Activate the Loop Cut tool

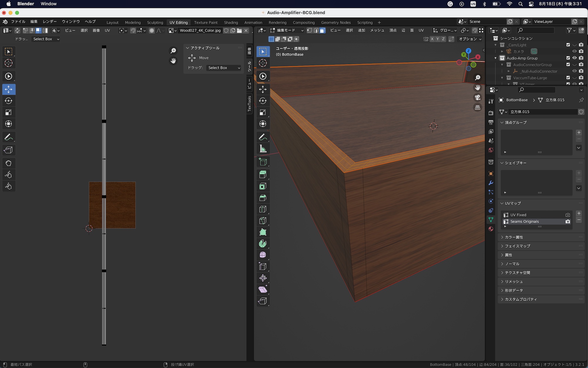263,209
